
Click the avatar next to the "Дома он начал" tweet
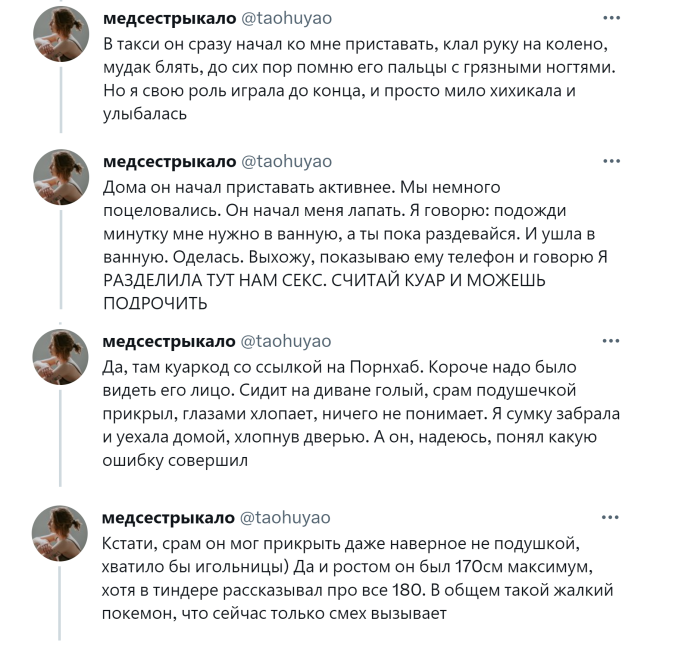click(61, 178)
